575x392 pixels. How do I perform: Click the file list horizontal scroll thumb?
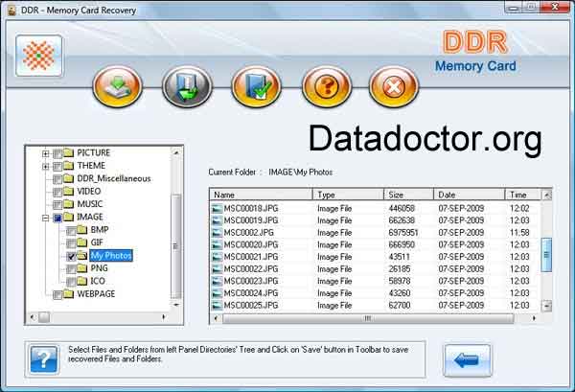(368, 318)
